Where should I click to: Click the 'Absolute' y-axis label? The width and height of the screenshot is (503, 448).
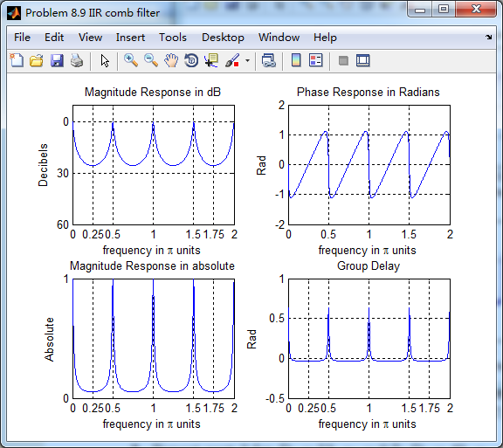pos(49,339)
